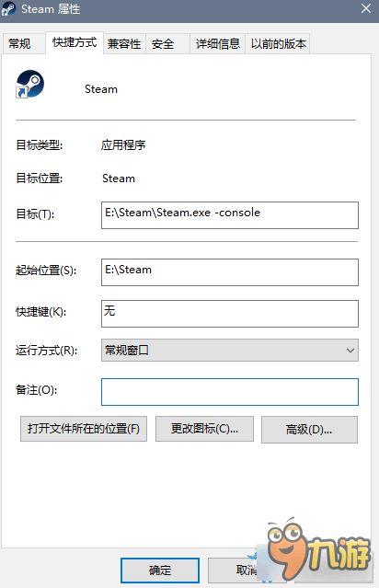The image size is (379, 588).
Task: Close the Steam 属性 dialog
Action: (x=366, y=8)
